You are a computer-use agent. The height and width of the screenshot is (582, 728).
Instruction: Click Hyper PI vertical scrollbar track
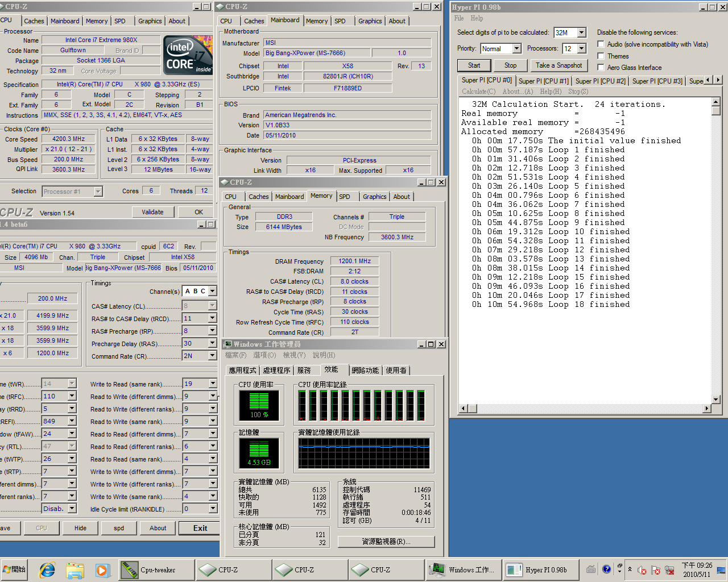(715, 256)
